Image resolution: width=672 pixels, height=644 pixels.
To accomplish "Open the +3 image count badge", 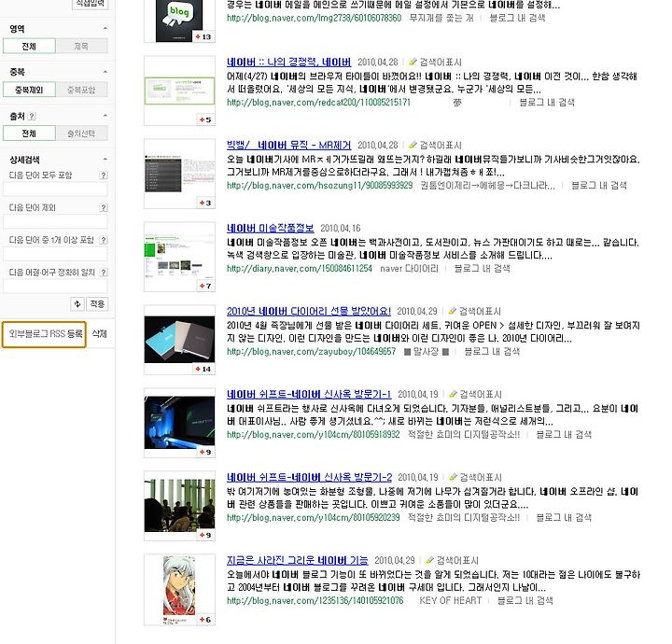I will 205,203.
